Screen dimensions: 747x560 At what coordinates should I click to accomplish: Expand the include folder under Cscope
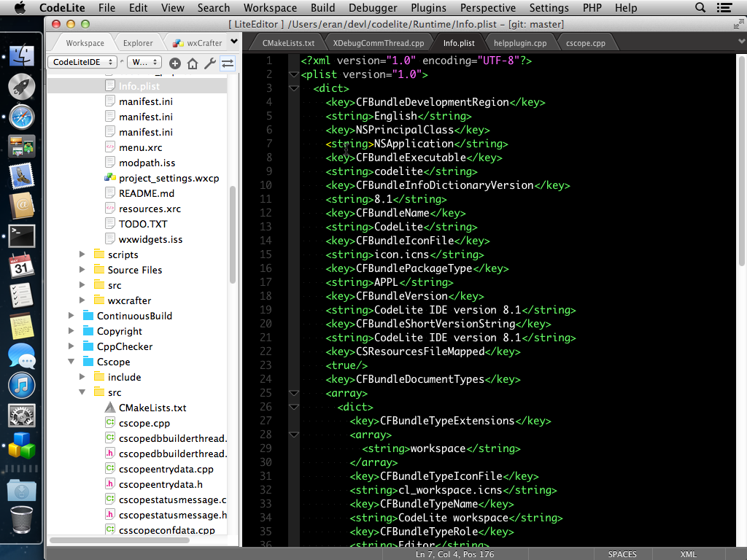click(x=82, y=377)
